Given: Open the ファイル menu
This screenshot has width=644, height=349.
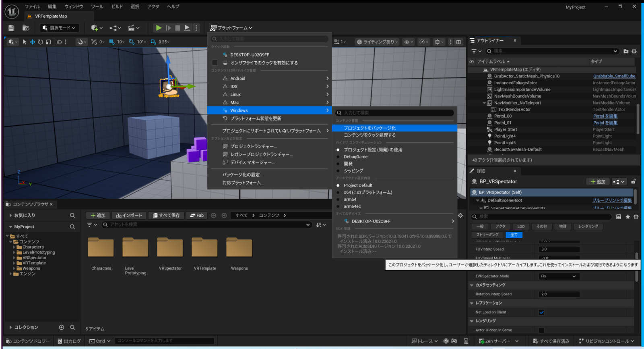Looking at the screenshot, I should click(x=32, y=6).
